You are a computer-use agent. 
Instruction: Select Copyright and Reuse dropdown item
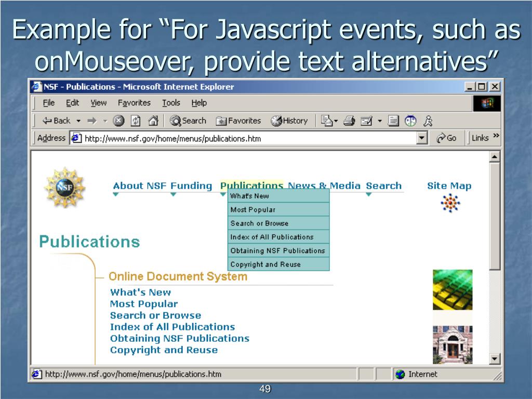[x=278, y=264]
